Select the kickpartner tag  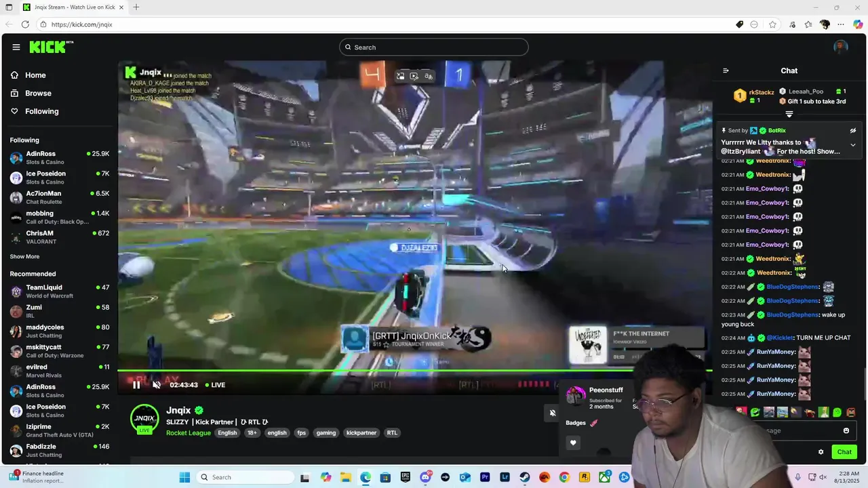361,433
